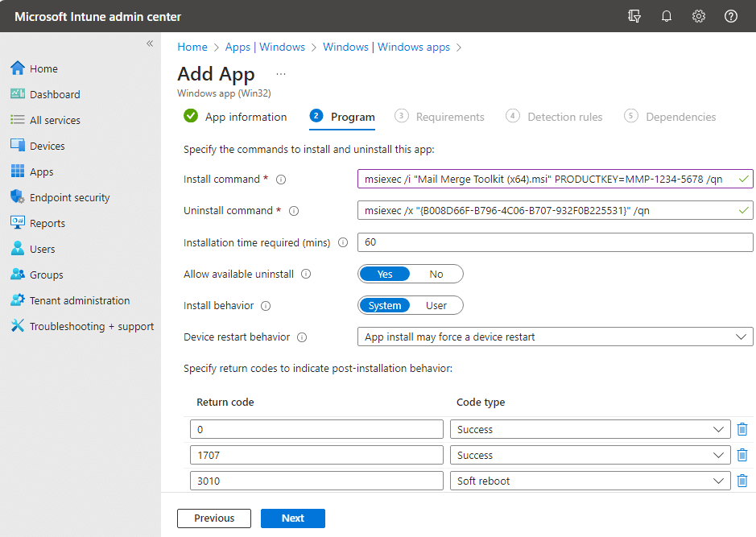756x537 pixels.
Task: Show info for Allow available uninstall
Action: click(x=306, y=275)
